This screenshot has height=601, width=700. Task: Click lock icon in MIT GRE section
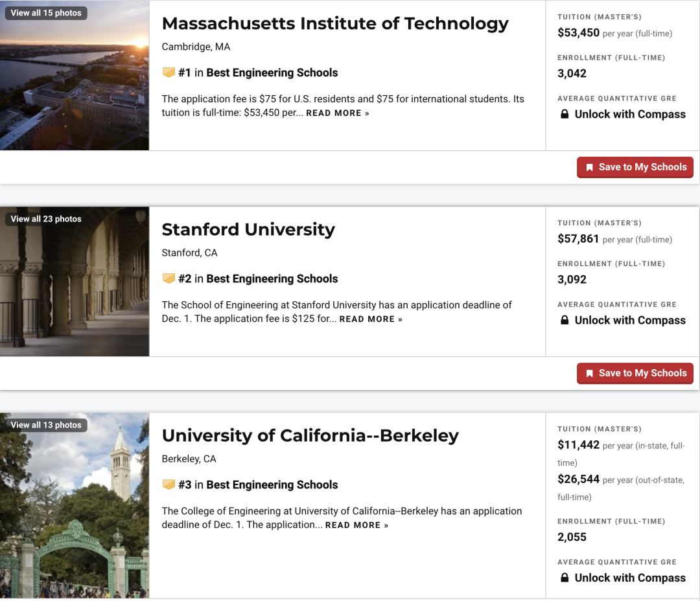[x=565, y=114]
